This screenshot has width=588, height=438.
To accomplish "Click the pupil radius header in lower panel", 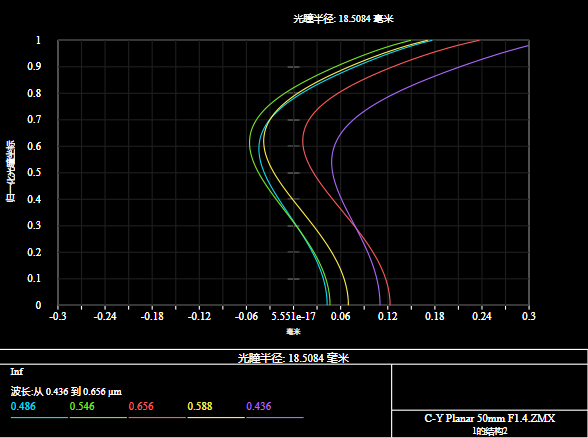I will pyautogui.click(x=294, y=358).
